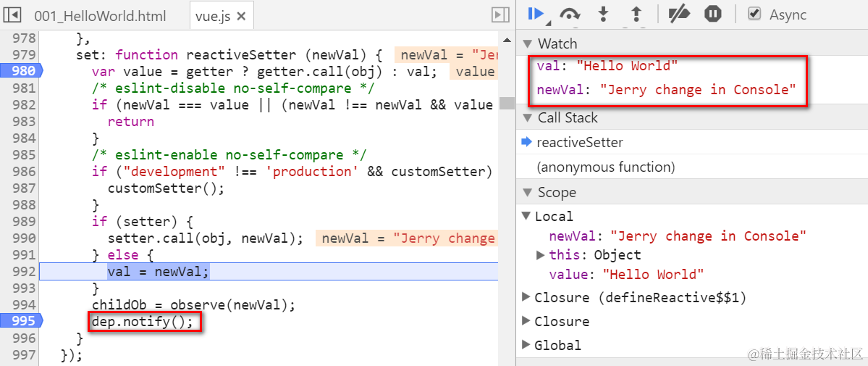Toggle breakpoint on line 995
This screenshot has height=366, width=868.
coord(21,321)
